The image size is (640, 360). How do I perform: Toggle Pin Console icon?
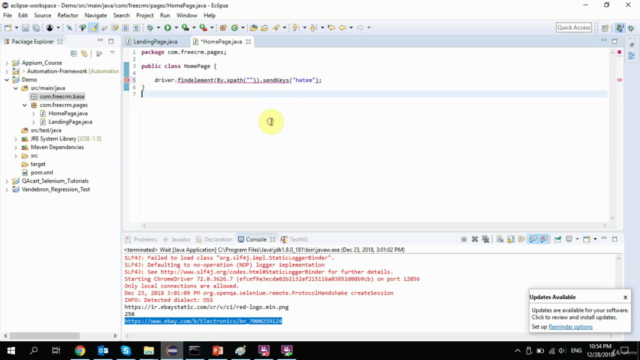click(558, 239)
